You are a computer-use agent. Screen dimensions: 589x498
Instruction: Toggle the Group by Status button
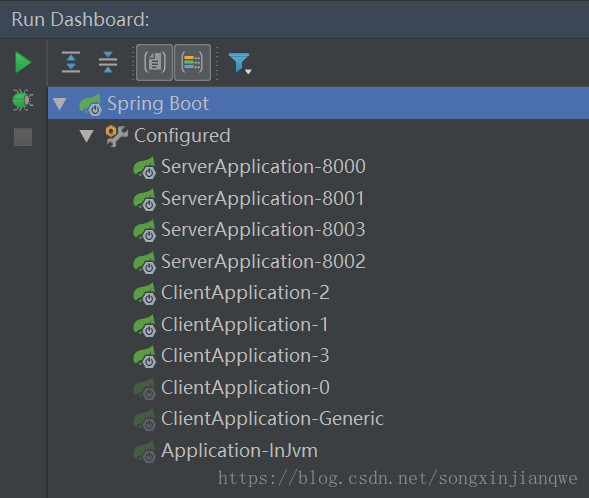tap(192, 62)
